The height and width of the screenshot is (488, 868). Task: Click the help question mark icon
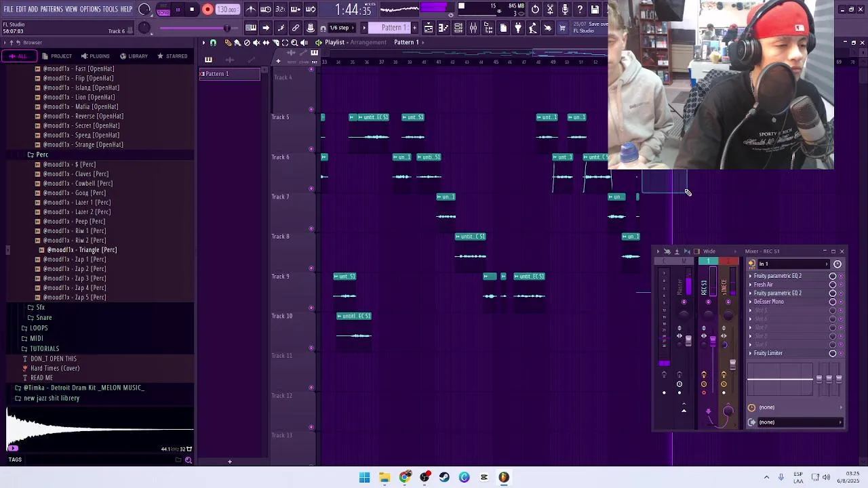click(580, 9)
